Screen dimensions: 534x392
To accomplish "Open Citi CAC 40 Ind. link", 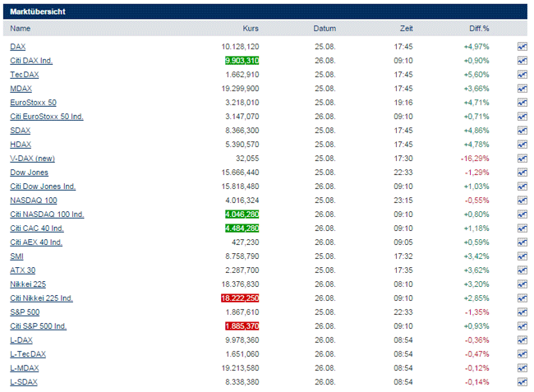I will 37,228.
